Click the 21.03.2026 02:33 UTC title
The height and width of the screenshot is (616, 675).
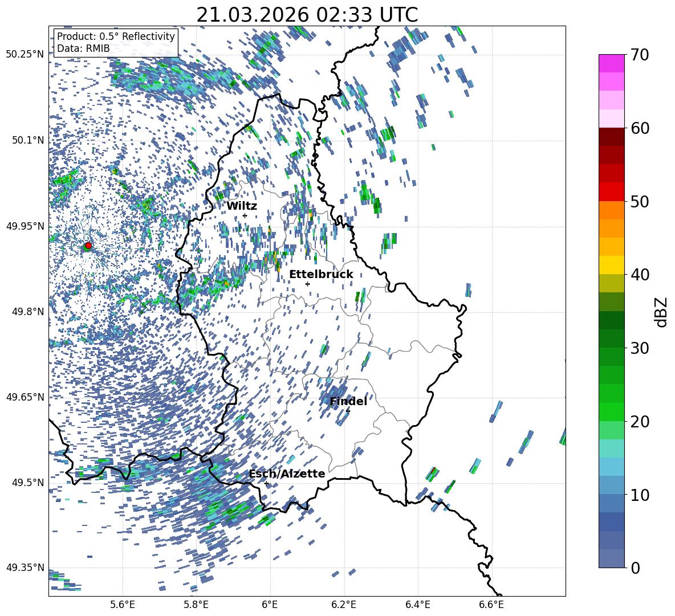[x=307, y=15]
